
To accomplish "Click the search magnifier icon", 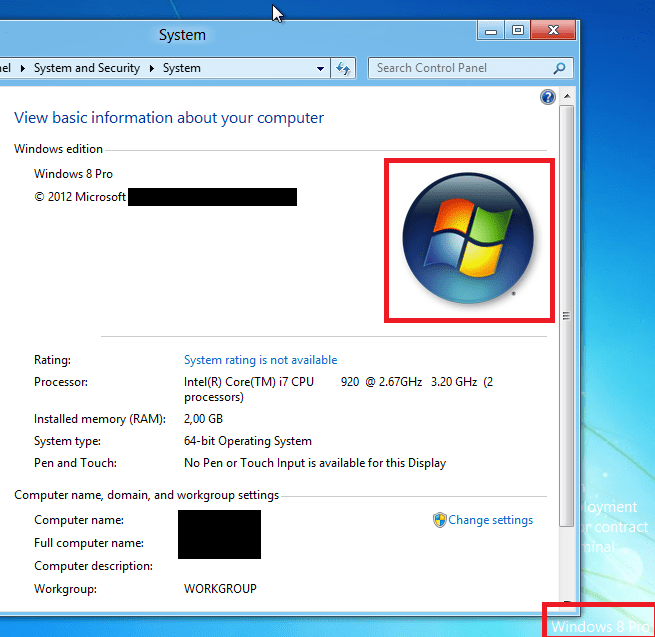I will 559,68.
